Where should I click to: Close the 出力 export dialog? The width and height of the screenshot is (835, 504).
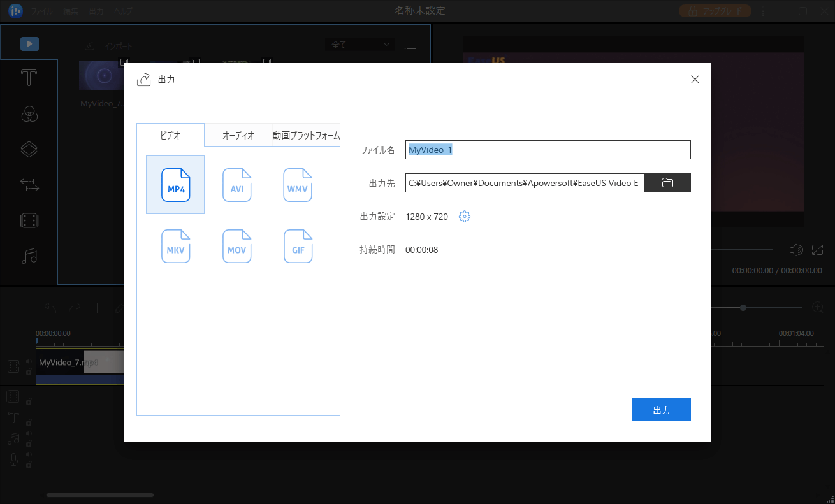tap(695, 80)
